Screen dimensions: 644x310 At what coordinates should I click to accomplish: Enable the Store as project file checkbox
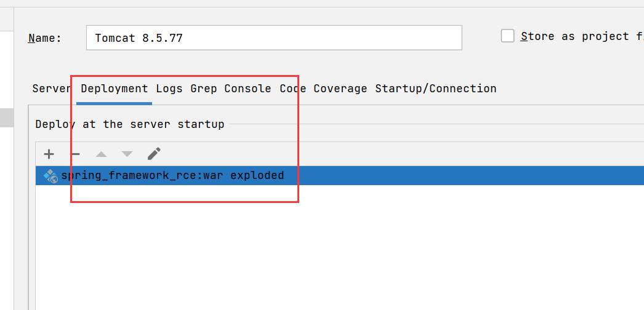click(507, 36)
